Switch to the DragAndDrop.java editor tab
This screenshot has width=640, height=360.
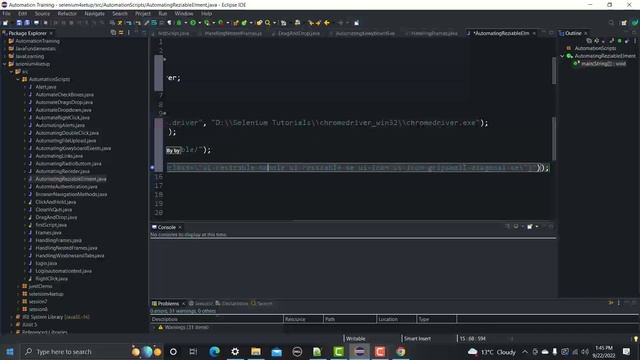tap(299, 33)
